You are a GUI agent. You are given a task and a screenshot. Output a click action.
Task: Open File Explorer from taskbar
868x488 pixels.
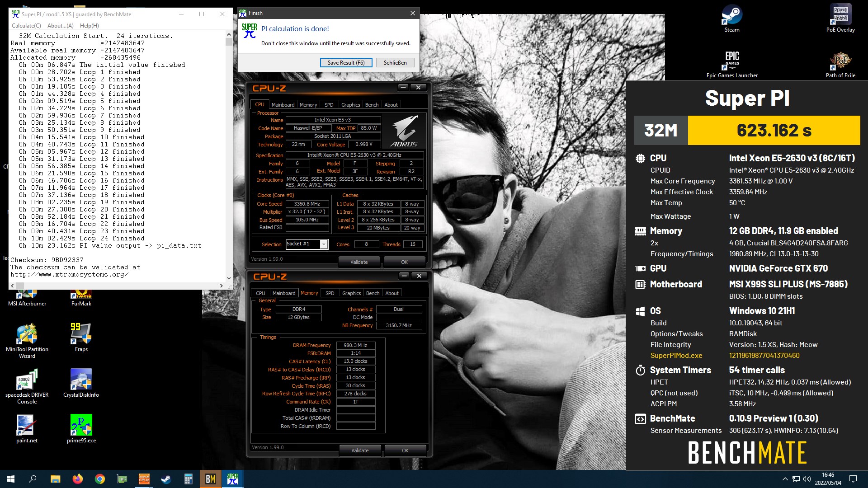tap(55, 479)
